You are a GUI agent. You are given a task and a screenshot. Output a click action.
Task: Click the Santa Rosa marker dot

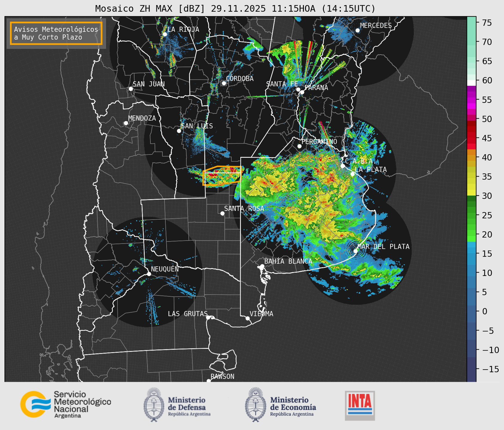coord(222,213)
